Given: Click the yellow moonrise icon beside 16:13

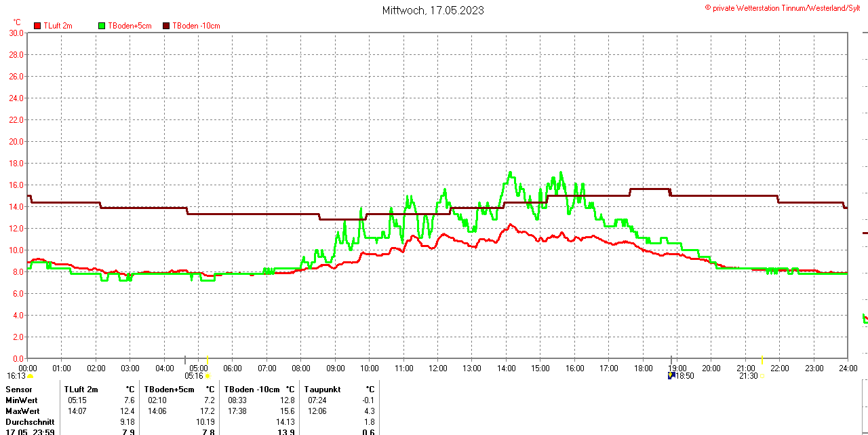Looking at the screenshot, I should pyautogui.click(x=30, y=376).
